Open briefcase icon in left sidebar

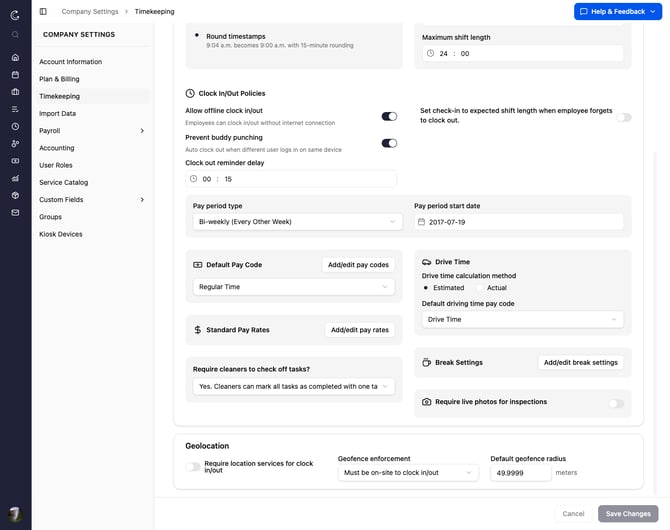15,92
